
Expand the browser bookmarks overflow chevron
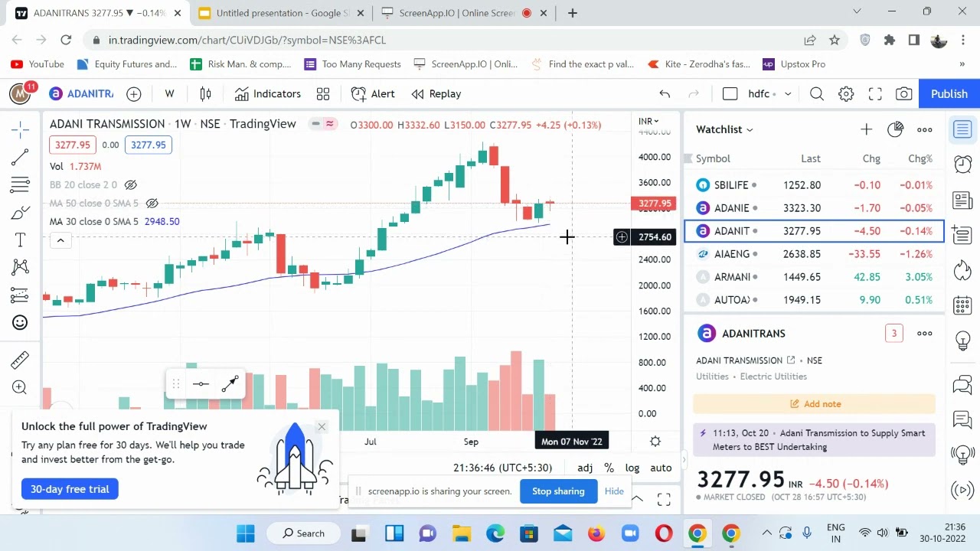pyautogui.click(x=962, y=64)
